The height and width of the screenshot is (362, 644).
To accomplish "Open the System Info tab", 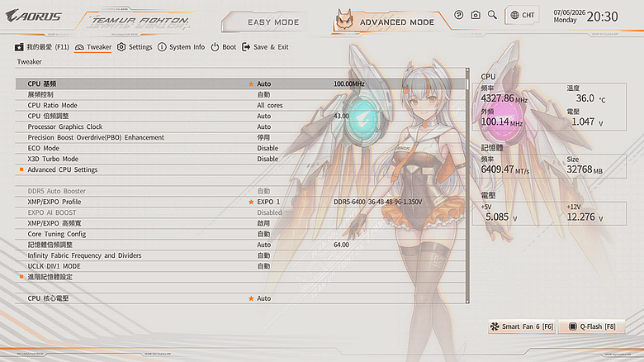I will 181,47.
